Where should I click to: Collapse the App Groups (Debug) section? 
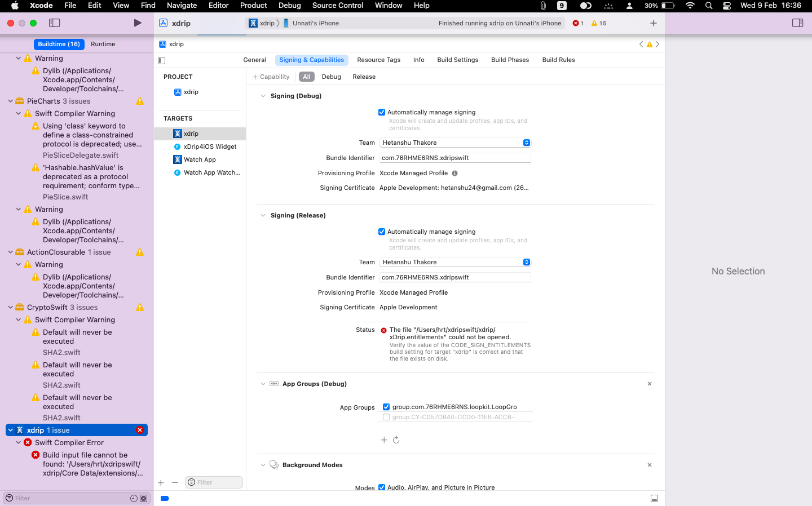click(x=263, y=384)
